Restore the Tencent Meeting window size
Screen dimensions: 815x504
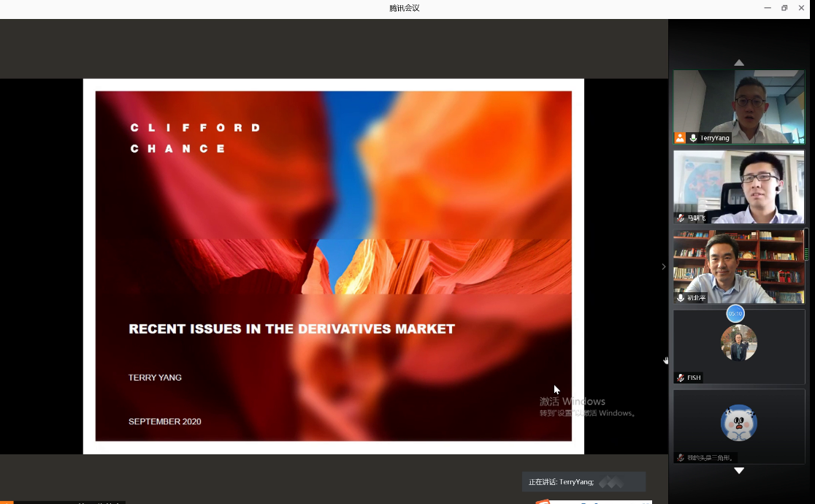pyautogui.click(x=784, y=8)
